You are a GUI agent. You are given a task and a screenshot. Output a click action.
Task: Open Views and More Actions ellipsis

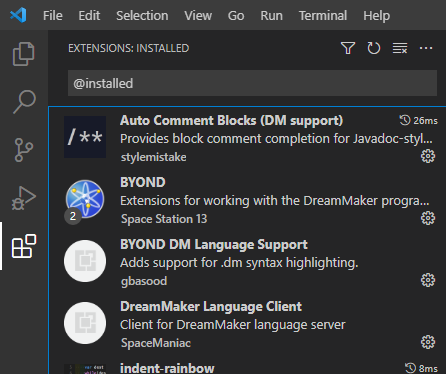[426, 48]
